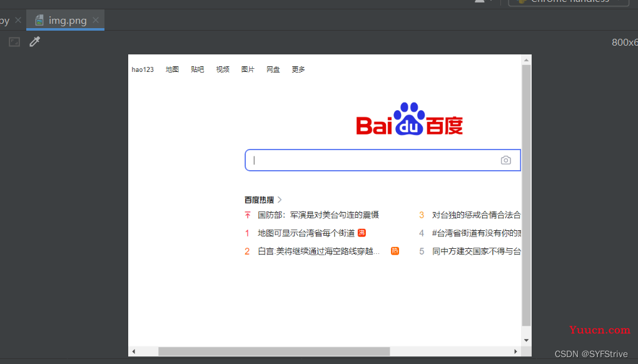This screenshot has width=638, height=364.
Task: Open the 地图 link
Action: (x=172, y=69)
